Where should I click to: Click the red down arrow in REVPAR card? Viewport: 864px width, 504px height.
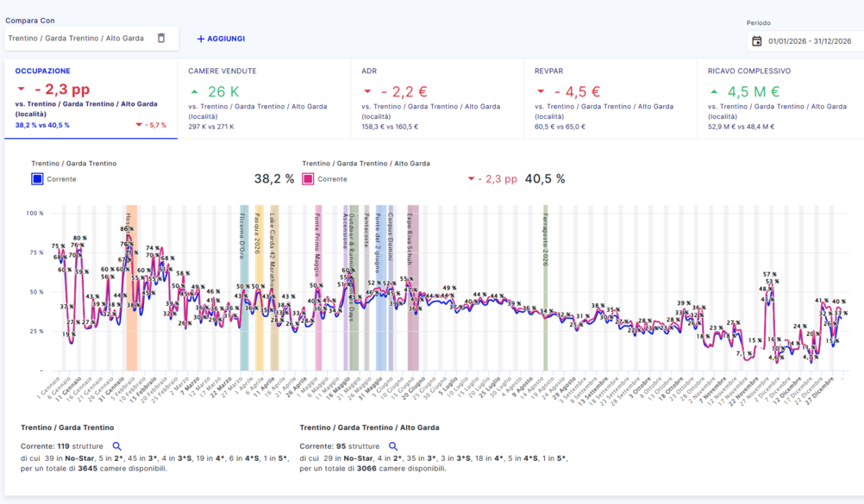click(541, 91)
